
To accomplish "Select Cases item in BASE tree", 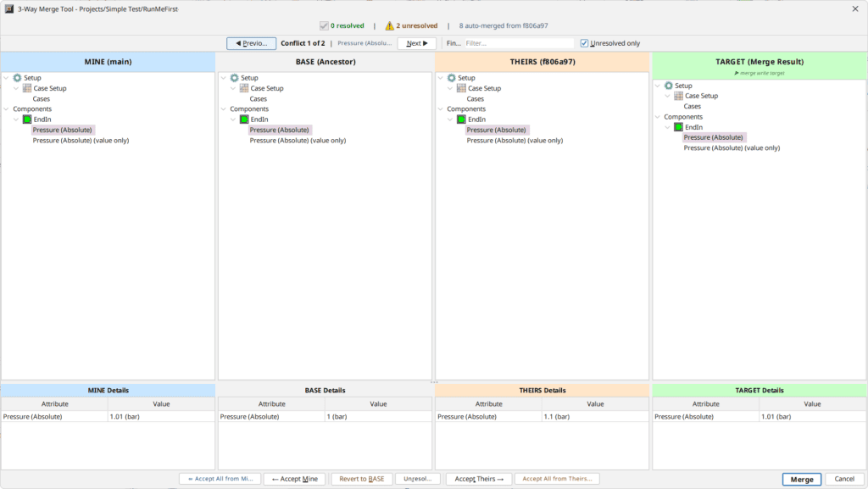I will (258, 99).
